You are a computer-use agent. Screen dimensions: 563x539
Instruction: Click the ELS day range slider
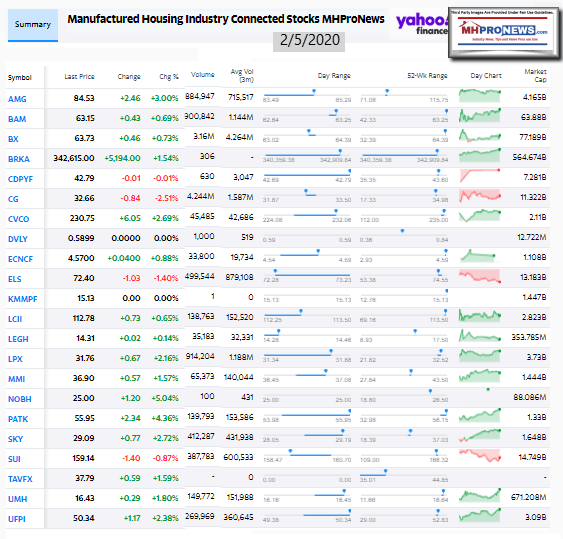click(x=307, y=274)
